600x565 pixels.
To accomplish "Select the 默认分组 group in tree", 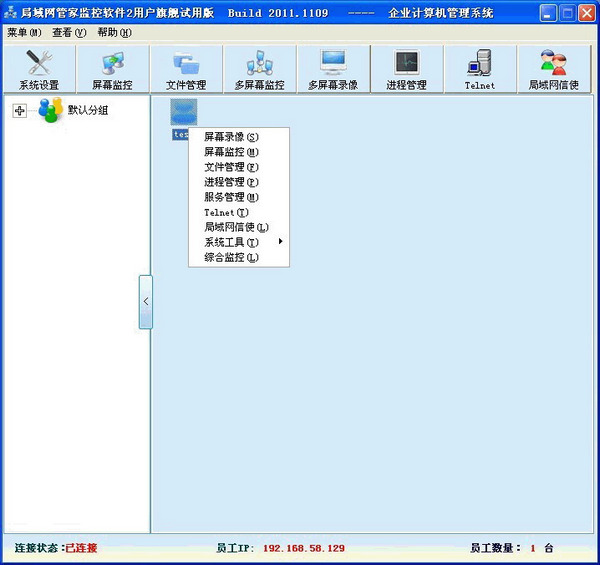I will click(x=87, y=110).
